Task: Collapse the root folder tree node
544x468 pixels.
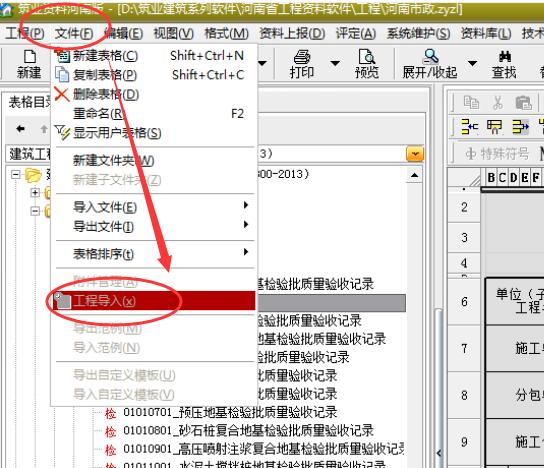Action: (15, 174)
